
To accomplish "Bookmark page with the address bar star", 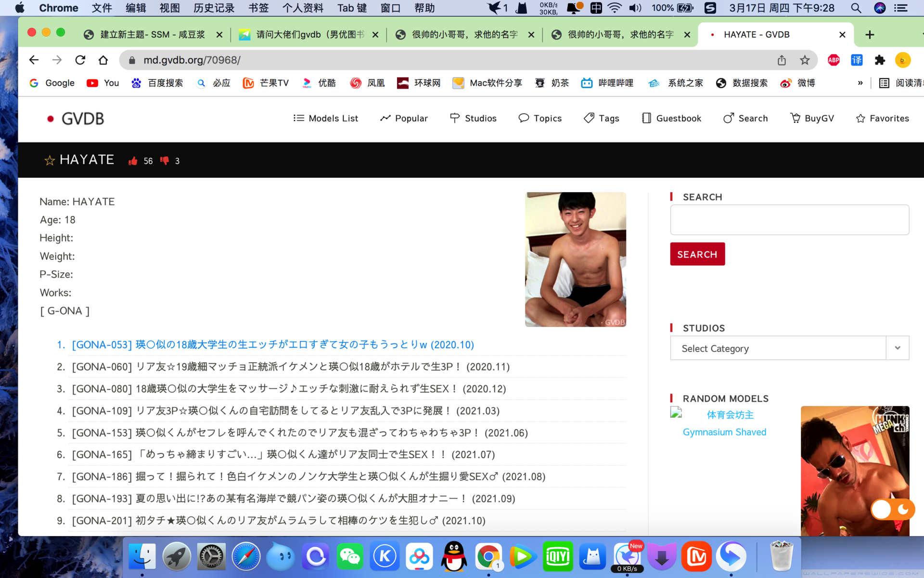I will 805,60.
